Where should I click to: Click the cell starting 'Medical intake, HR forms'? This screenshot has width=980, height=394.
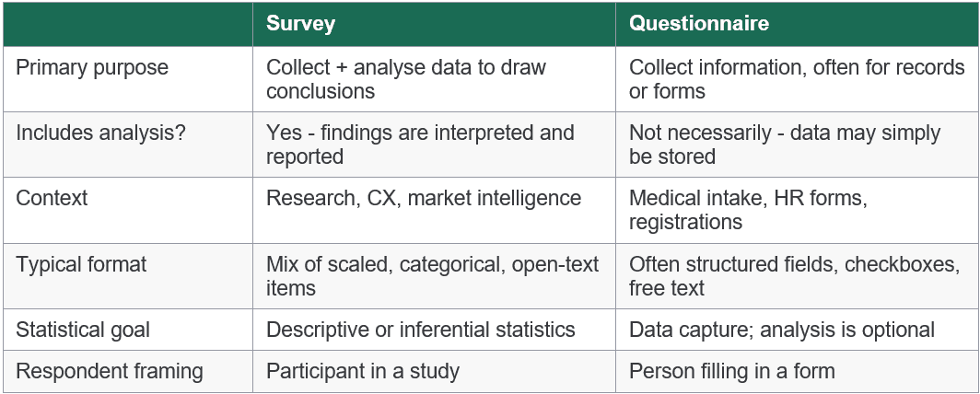[748, 210]
